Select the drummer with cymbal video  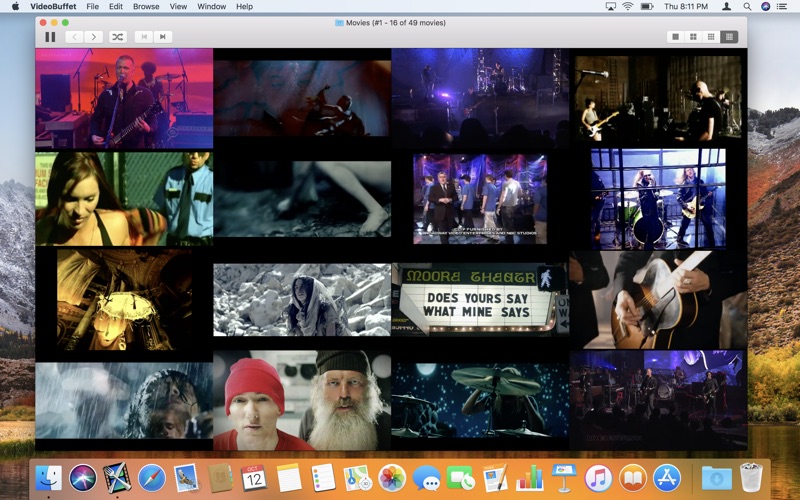[480, 401]
